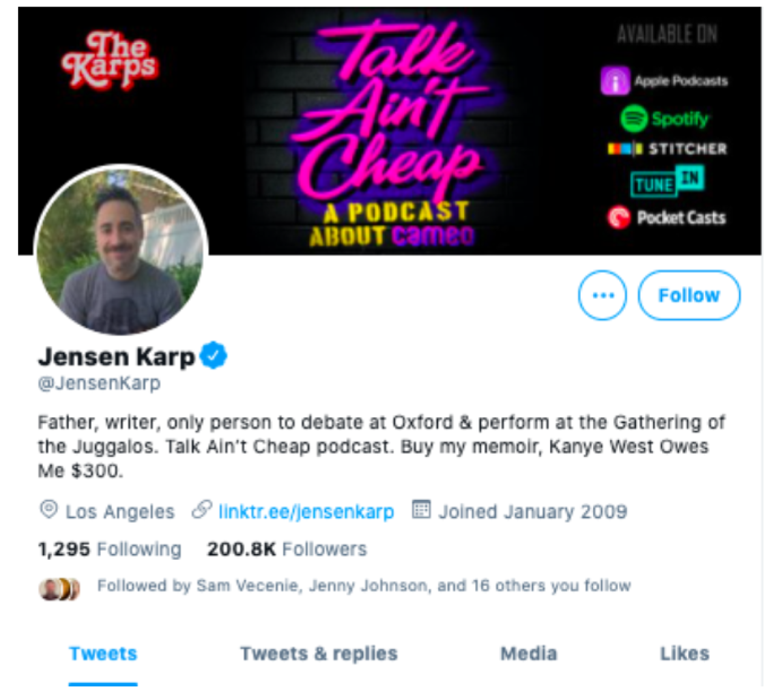
Task: Open the three-dot more options button
Action: [x=603, y=295]
